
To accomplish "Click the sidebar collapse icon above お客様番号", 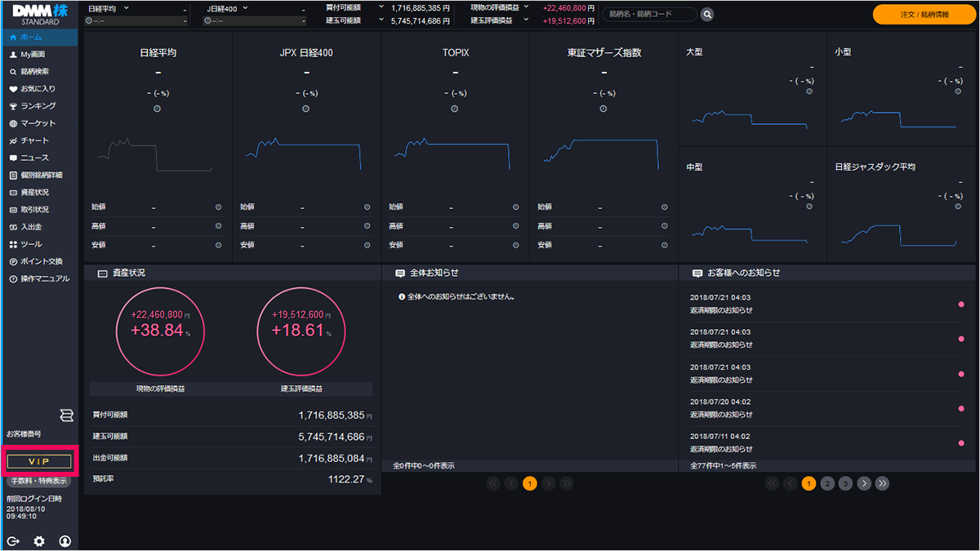I will 66,416.
